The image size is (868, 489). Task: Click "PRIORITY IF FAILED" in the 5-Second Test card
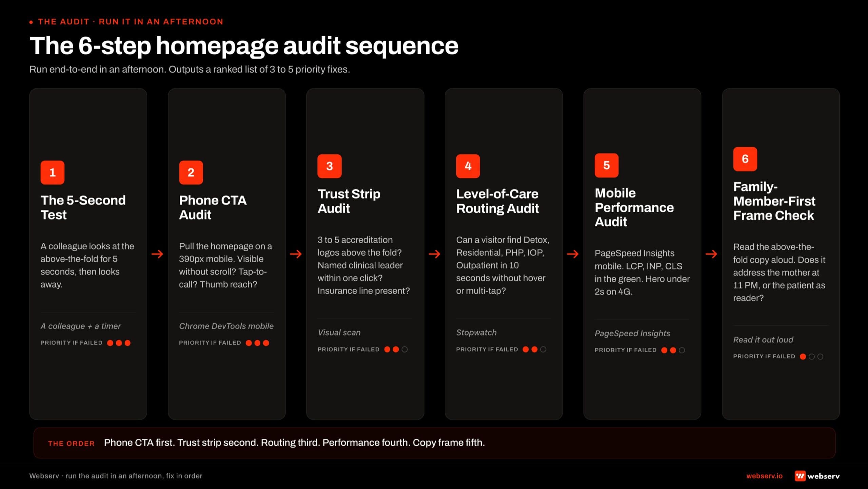point(71,343)
